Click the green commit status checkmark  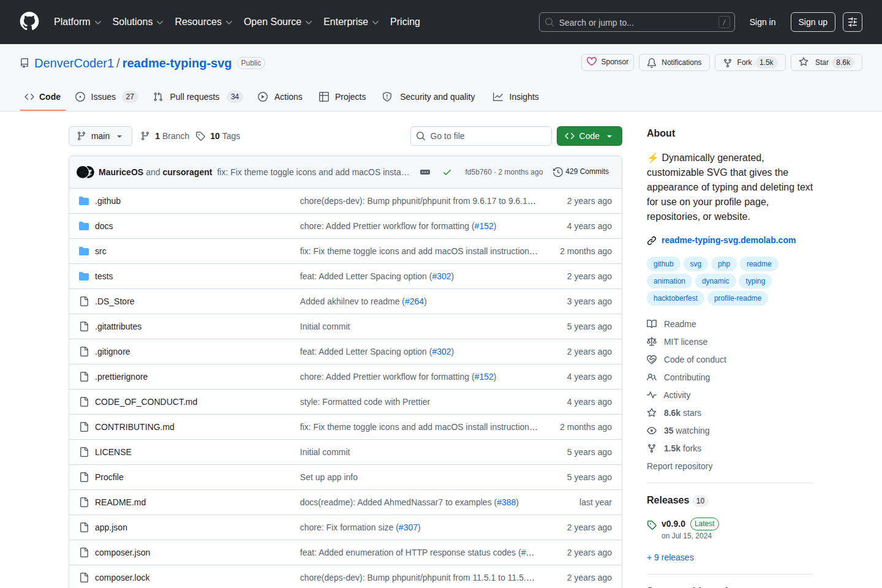tap(447, 171)
